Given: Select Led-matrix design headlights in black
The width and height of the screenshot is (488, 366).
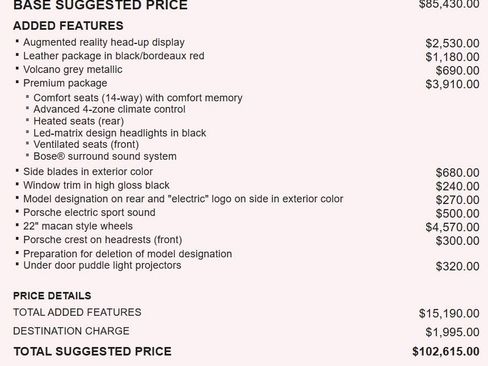Looking at the screenshot, I should 120,133.
